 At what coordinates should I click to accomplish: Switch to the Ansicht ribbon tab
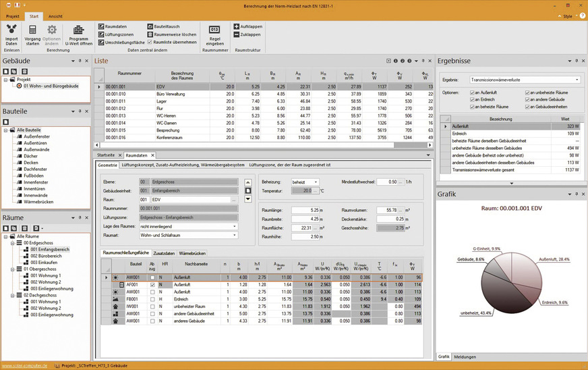click(56, 15)
